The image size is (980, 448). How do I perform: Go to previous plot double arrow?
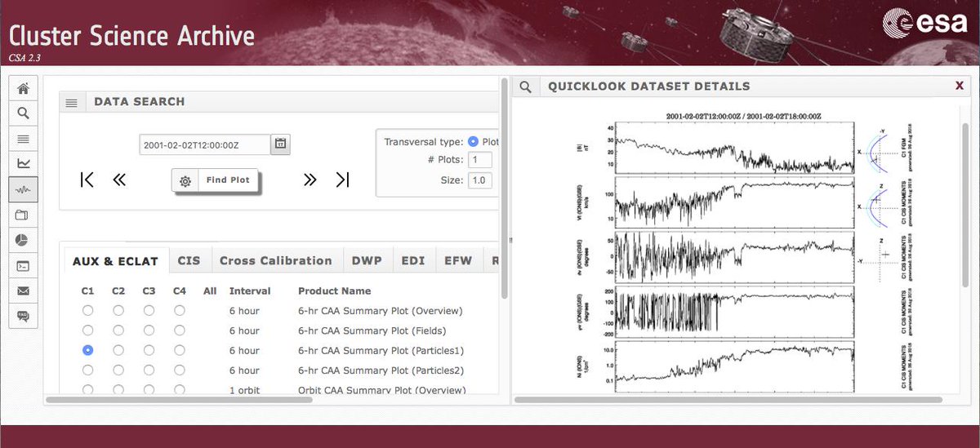click(119, 180)
